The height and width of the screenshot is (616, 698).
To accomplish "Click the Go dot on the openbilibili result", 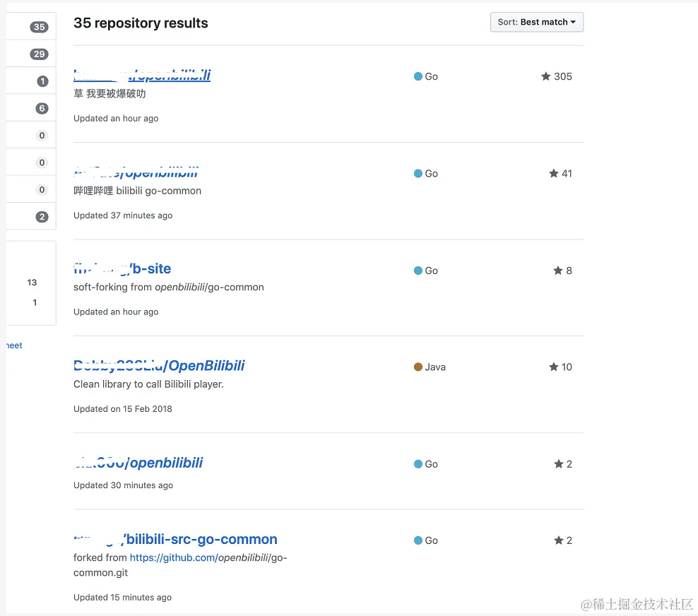I will click(x=416, y=463).
